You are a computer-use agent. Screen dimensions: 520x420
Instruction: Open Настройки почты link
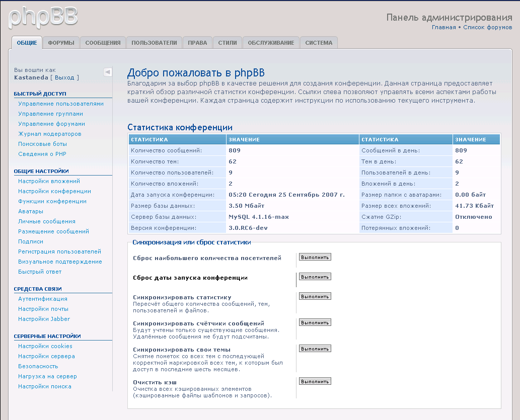click(43, 309)
